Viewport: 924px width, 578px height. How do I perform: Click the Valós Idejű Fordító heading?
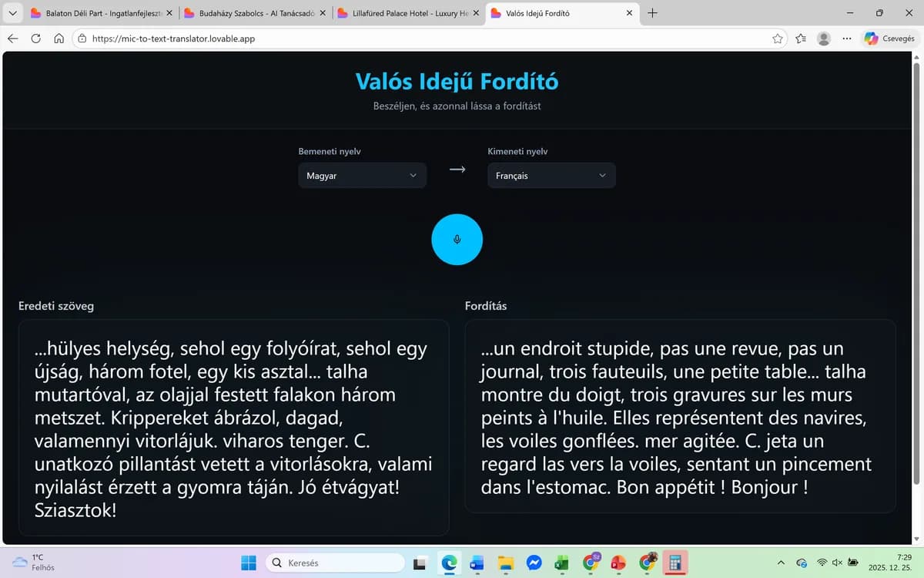457,82
